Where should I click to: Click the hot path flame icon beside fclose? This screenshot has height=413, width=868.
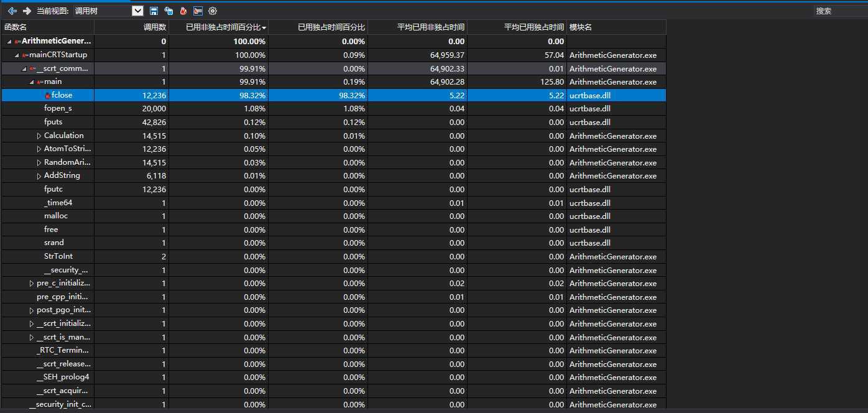47,95
